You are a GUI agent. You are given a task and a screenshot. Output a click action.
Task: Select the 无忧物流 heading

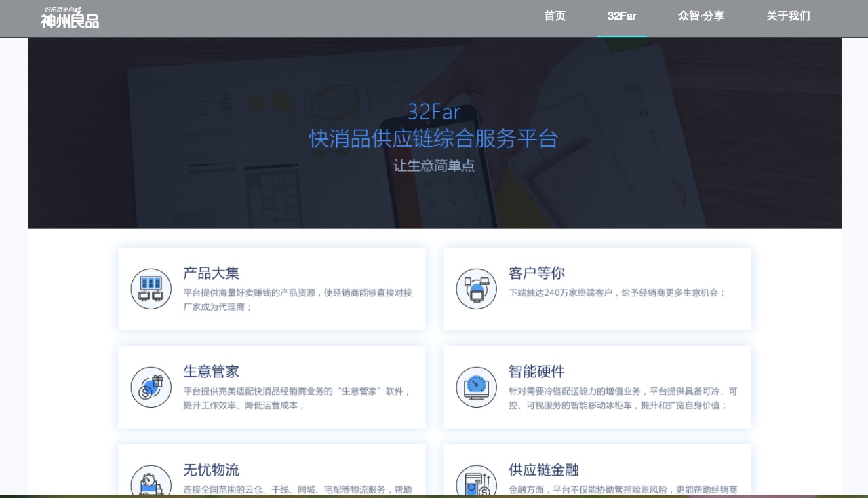coord(211,470)
